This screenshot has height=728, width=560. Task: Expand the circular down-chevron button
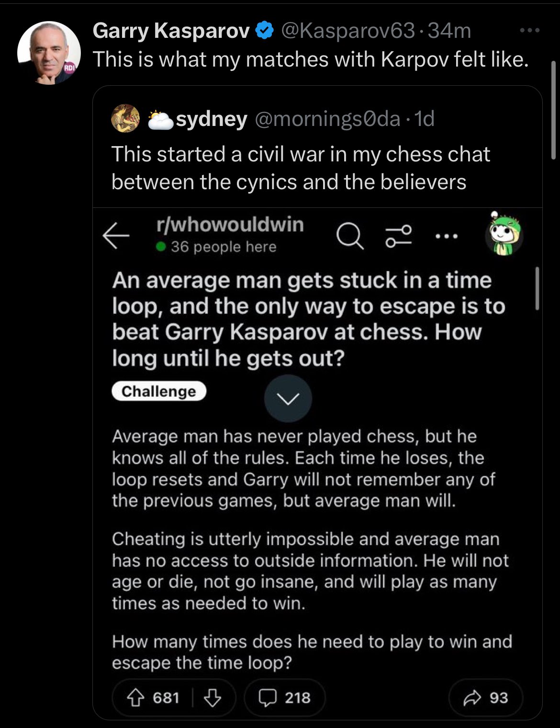pos(288,398)
